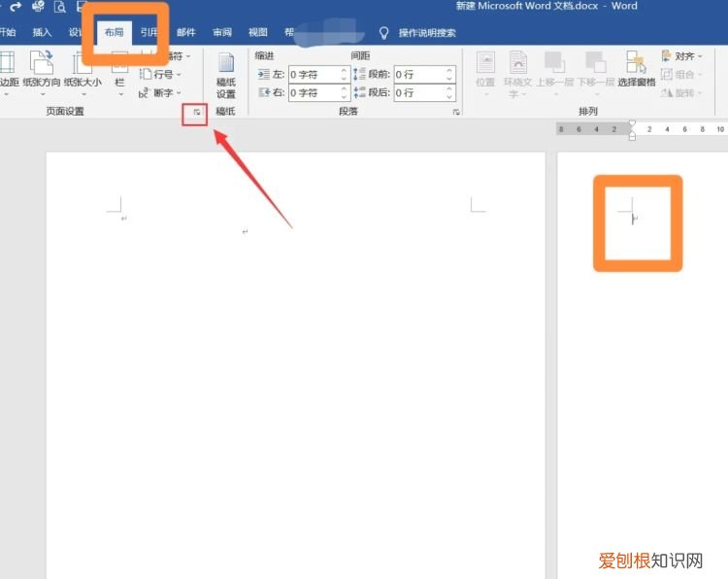This screenshot has height=579, width=728.
Task: Click the 页面设置 group label
Action: click(x=65, y=111)
